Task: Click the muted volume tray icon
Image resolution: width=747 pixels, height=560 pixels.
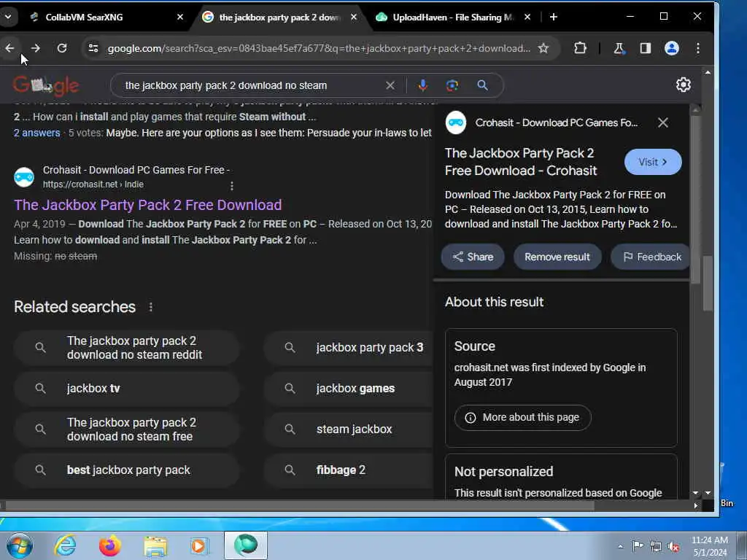Action: [x=673, y=547]
